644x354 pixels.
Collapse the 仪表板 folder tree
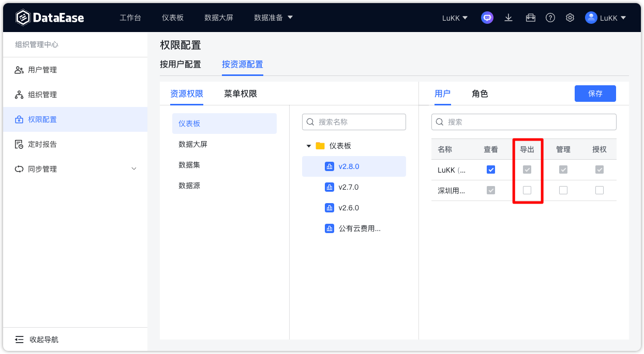(x=308, y=146)
